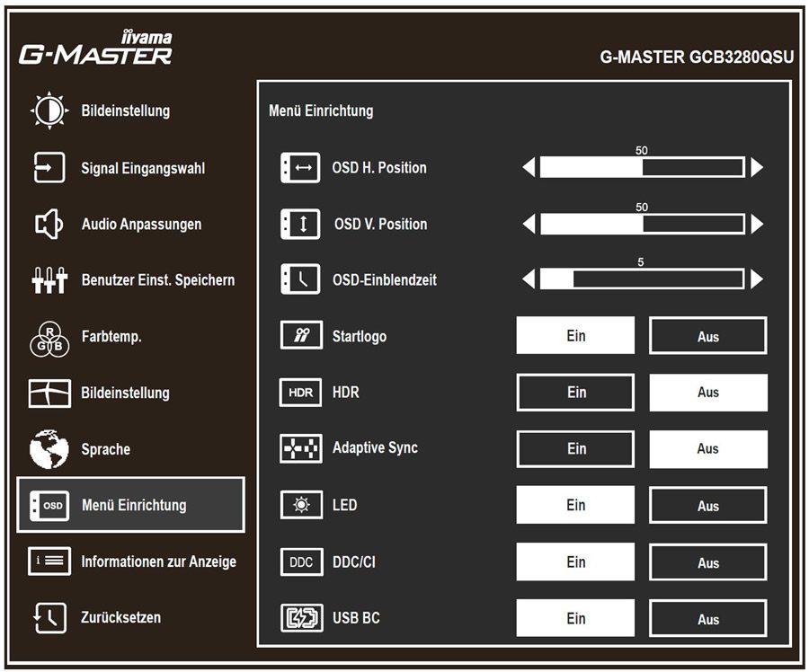Click the input arrow icon for Signal Eingangswahl
The width and height of the screenshot is (809, 672).
49,168
